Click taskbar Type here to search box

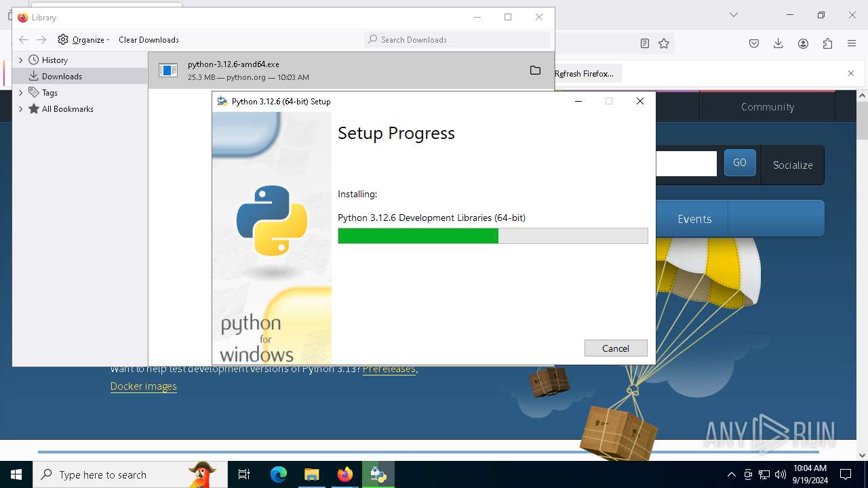[x=130, y=474]
